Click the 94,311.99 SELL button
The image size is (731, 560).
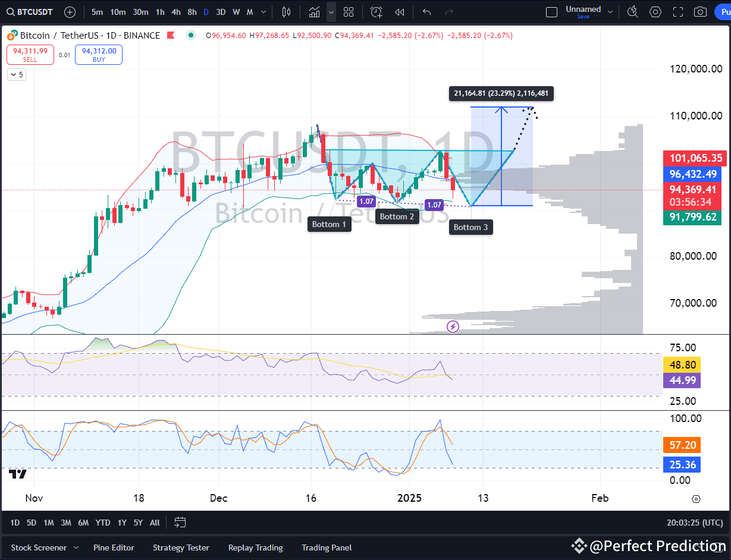[x=30, y=55]
